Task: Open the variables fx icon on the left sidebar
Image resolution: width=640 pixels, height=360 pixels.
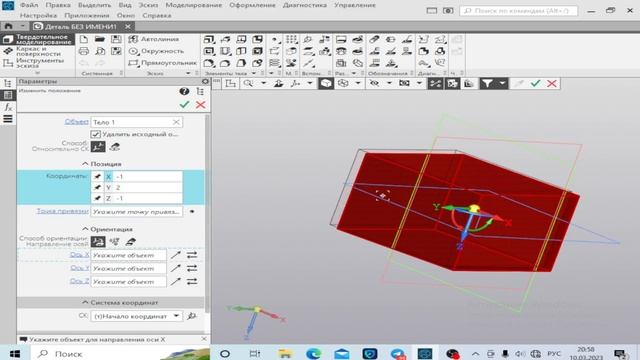Action: pos(8,107)
